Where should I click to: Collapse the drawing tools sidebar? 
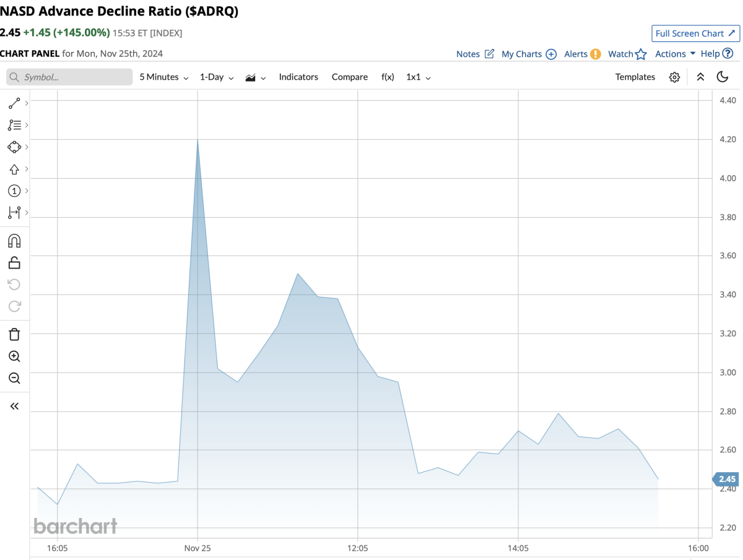click(14, 406)
